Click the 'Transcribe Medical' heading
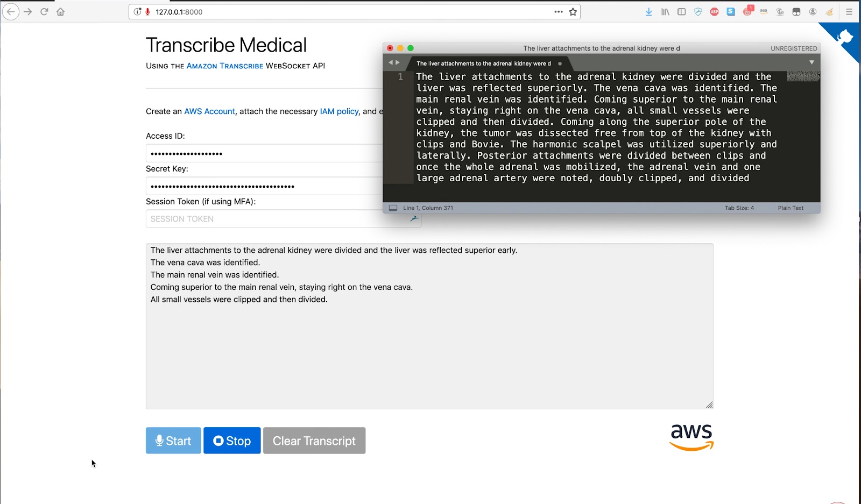 point(226,45)
